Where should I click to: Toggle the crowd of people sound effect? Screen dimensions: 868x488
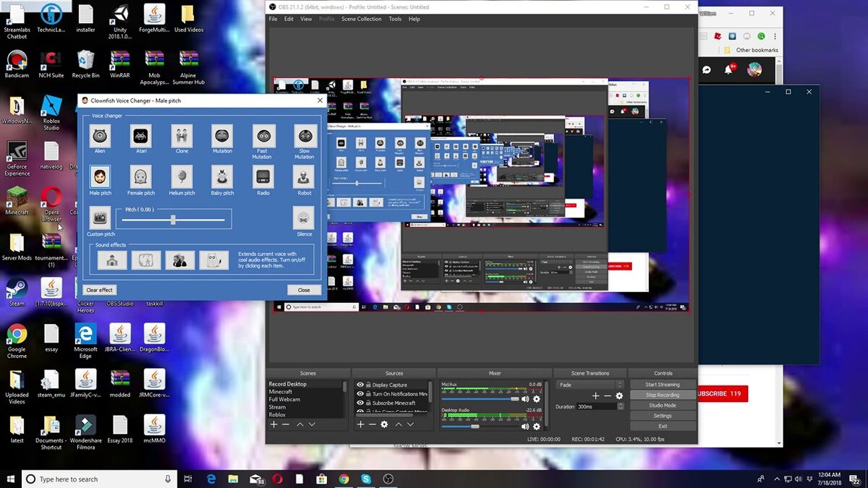(179, 260)
